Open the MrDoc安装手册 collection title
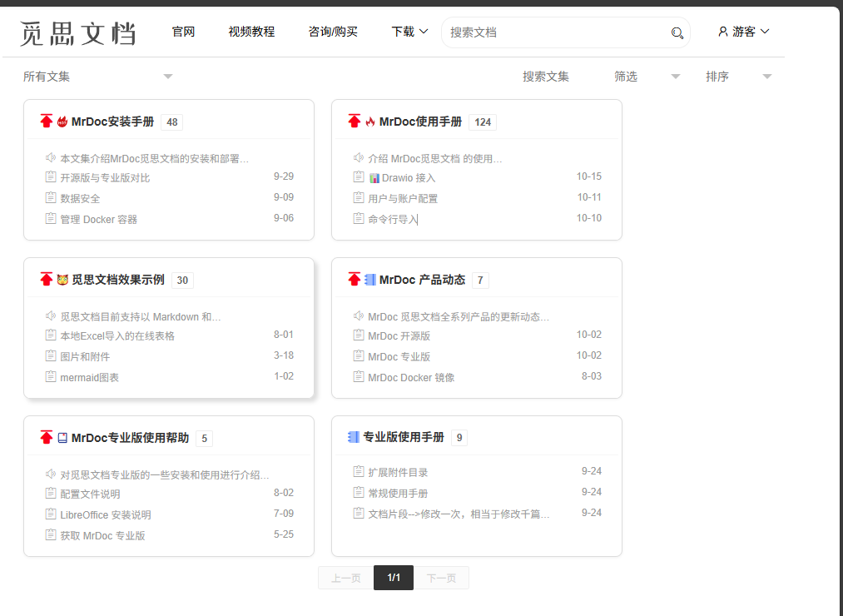The height and width of the screenshot is (616, 843). tap(113, 122)
